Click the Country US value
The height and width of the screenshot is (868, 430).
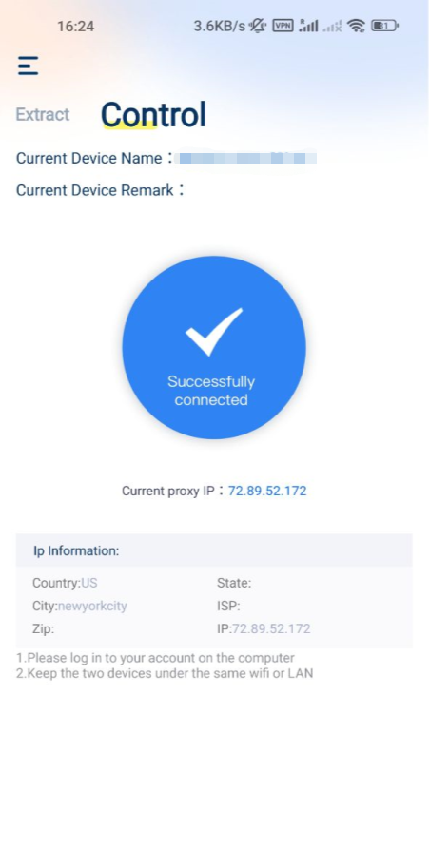point(89,583)
